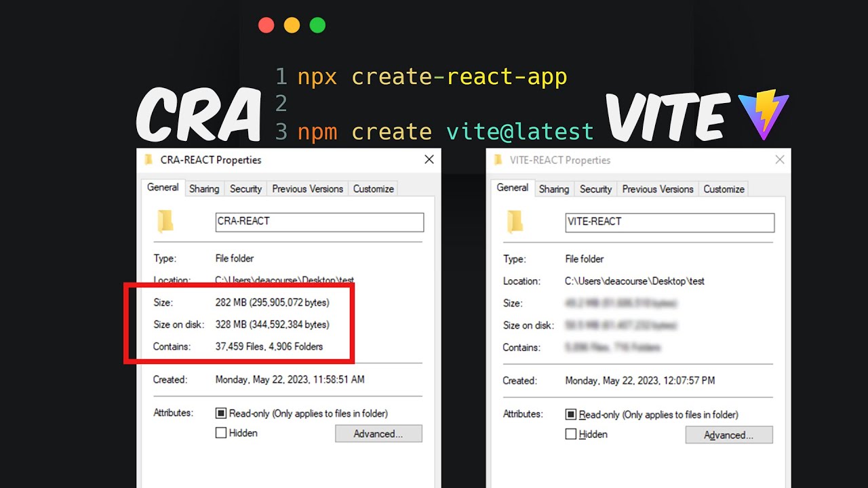Close the CRA-REACT Properties window

point(429,160)
